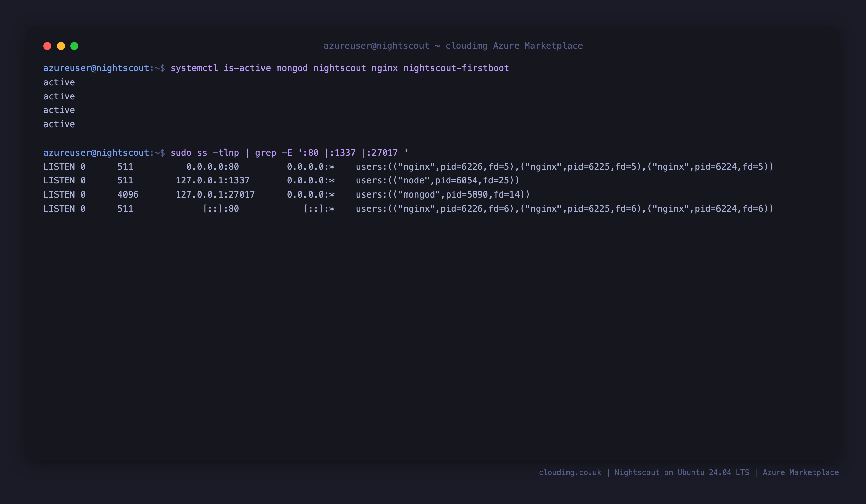Click the yellow minimize window button
This screenshot has height=504, width=866.
(x=61, y=46)
